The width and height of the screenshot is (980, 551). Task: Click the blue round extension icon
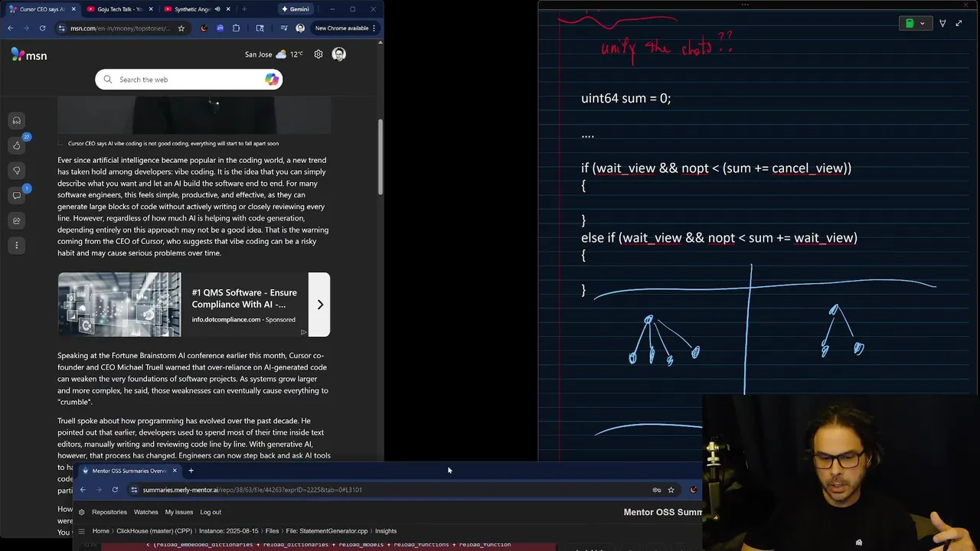[220, 28]
